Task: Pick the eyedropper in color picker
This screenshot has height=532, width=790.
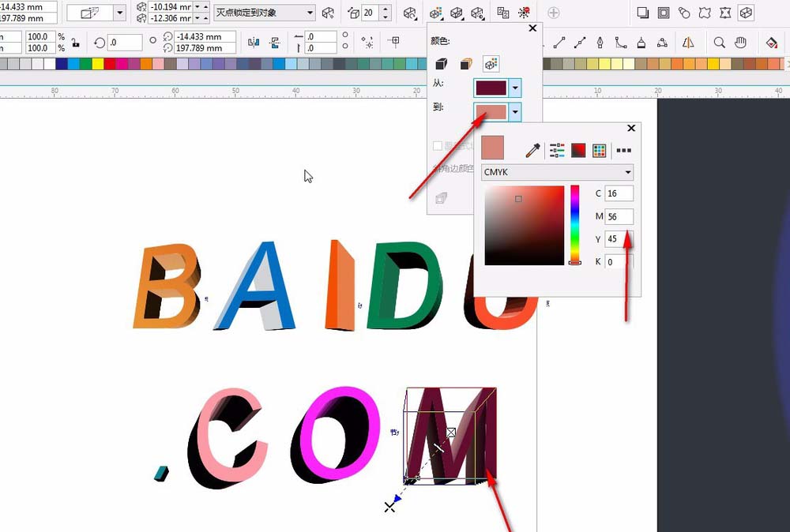Action: [533, 150]
